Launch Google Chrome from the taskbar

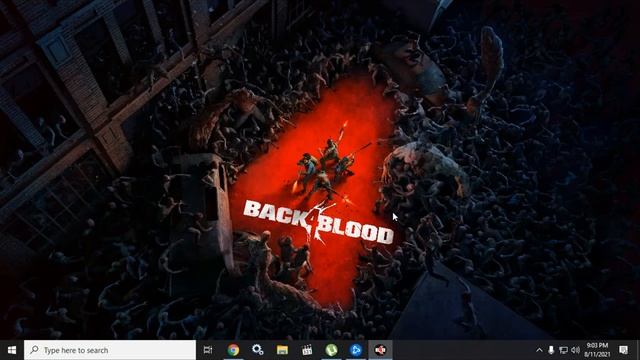[x=233, y=350]
